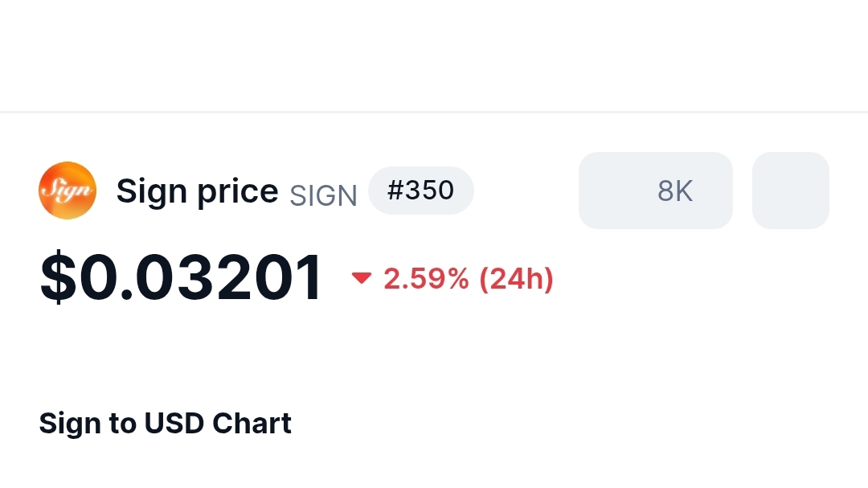Click the horizontal divider line under the header

(x=434, y=112)
